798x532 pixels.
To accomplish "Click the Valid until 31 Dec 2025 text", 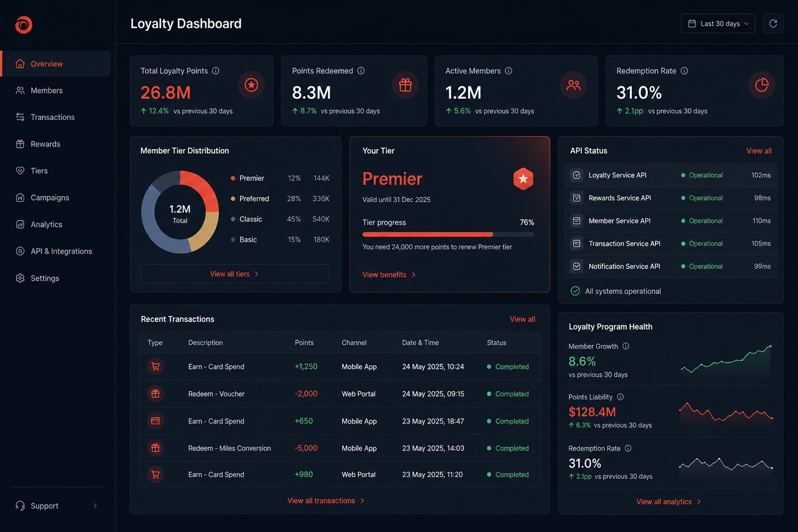I will [x=397, y=200].
